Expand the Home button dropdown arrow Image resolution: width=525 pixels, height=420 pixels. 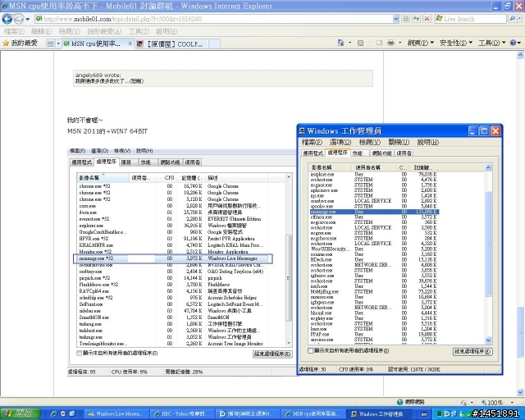(x=350, y=43)
